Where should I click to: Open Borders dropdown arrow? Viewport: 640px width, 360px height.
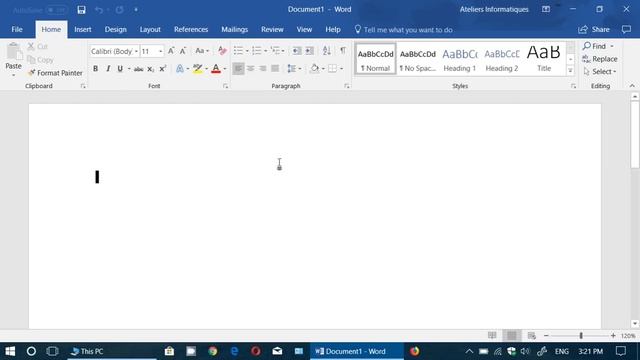coord(342,69)
